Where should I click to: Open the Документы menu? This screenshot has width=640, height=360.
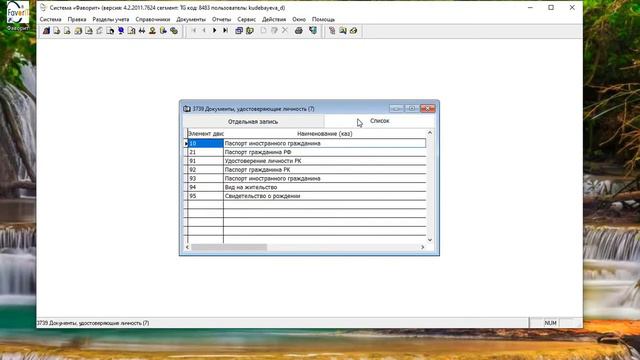point(191,19)
